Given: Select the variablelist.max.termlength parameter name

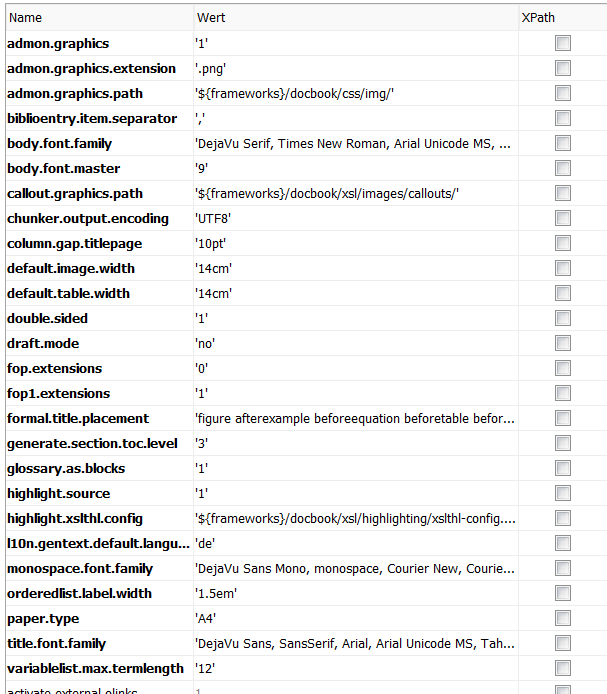Looking at the screenshot, I should (x=96, y=669).
